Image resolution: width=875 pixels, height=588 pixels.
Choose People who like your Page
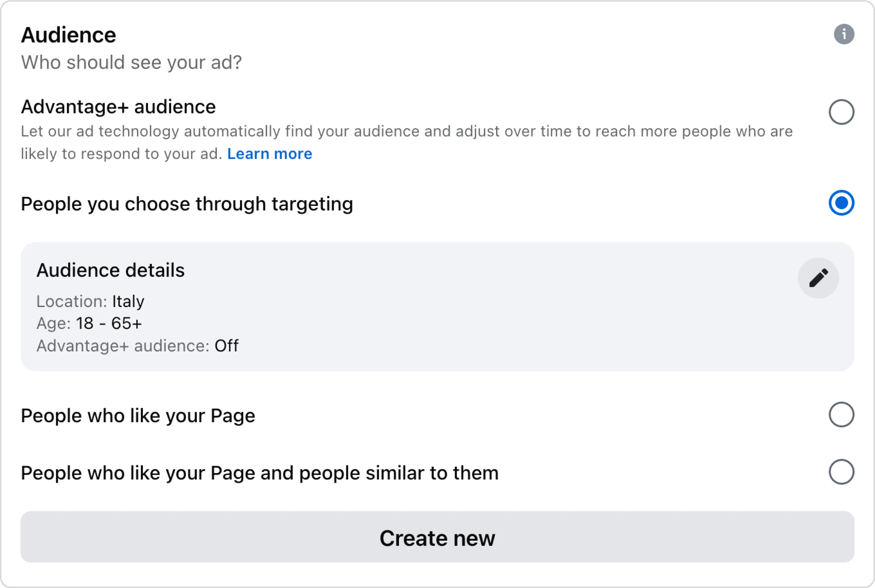[x=841, y=415]
